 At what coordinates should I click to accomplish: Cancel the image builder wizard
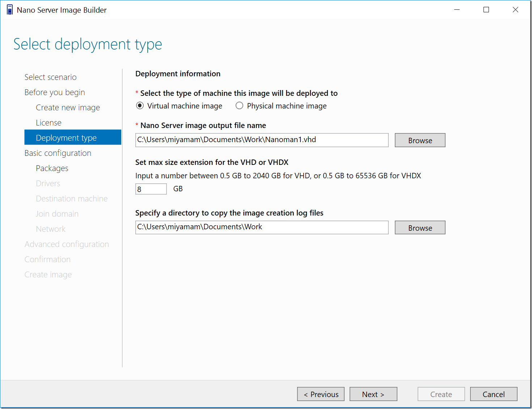click(493, 394)
